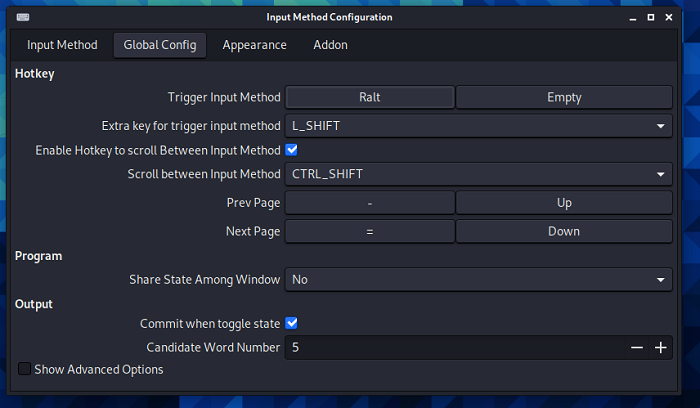Screen dimensions: 700x408
Task: Increase the candidate word number
Action: [x=660, y=348]
